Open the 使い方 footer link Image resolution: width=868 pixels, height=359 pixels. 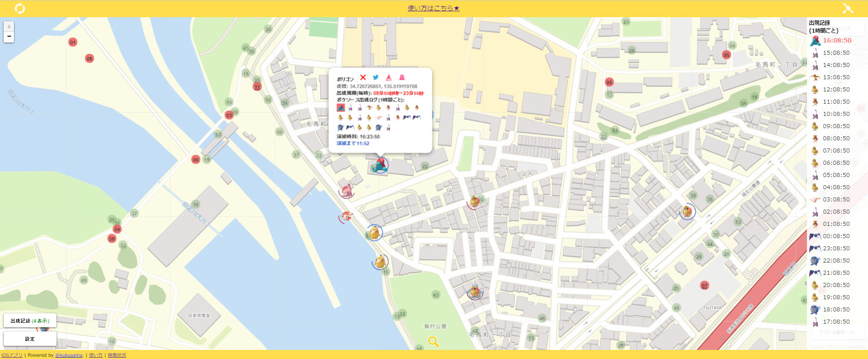(96, 355)
